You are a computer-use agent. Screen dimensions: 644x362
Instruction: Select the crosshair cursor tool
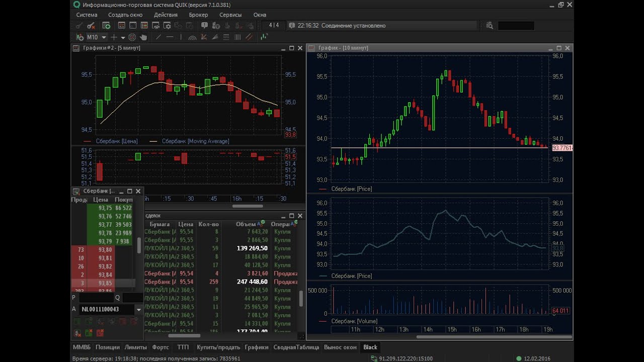(114, 37)
